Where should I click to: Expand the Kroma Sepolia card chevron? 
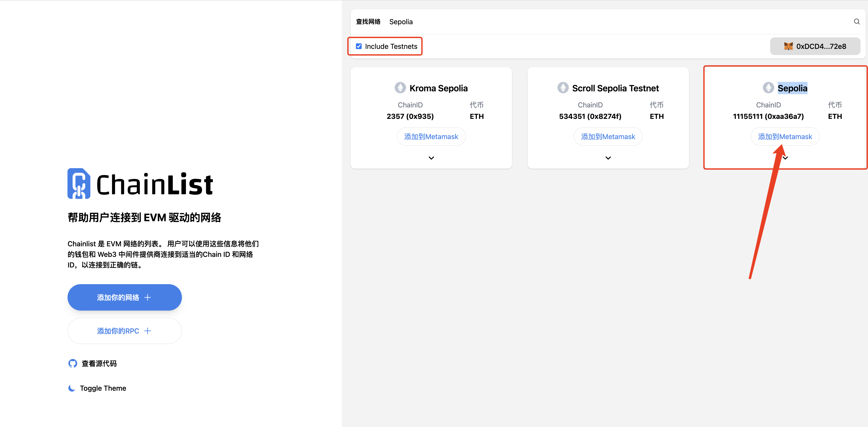click(x=431, y=158)
